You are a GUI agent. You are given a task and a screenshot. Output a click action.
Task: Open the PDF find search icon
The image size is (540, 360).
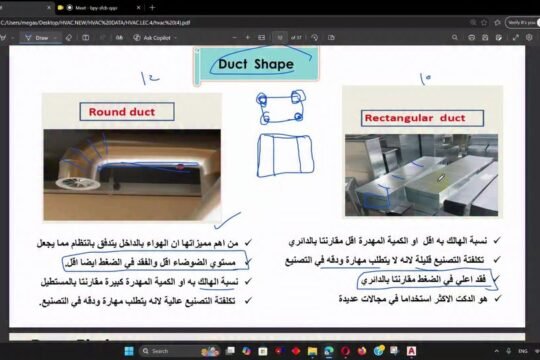455,38
